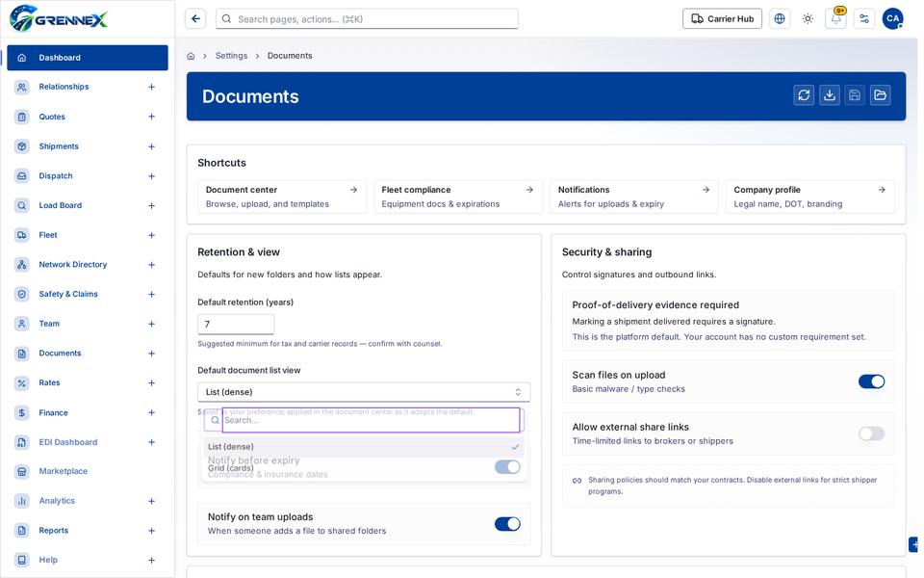Expand Dispatch menu with plus
924x578 pixels.
pyautogui.click(x=151, y=175)
